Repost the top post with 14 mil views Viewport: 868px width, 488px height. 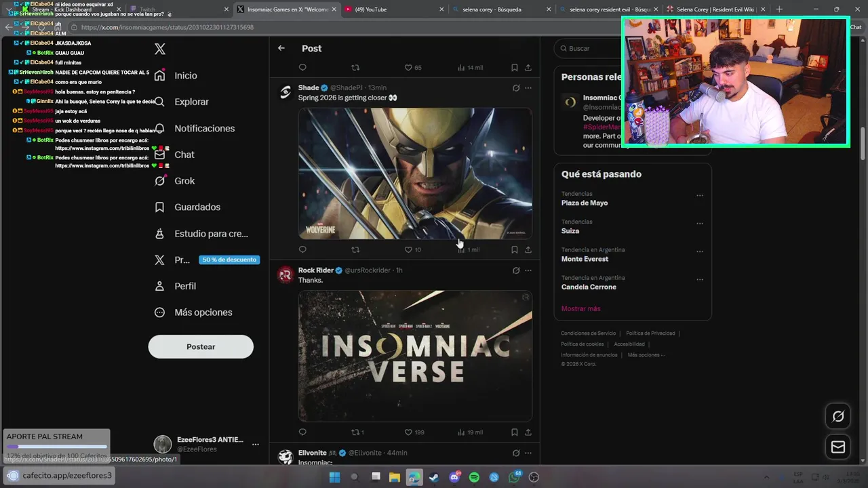pos(355,68)
